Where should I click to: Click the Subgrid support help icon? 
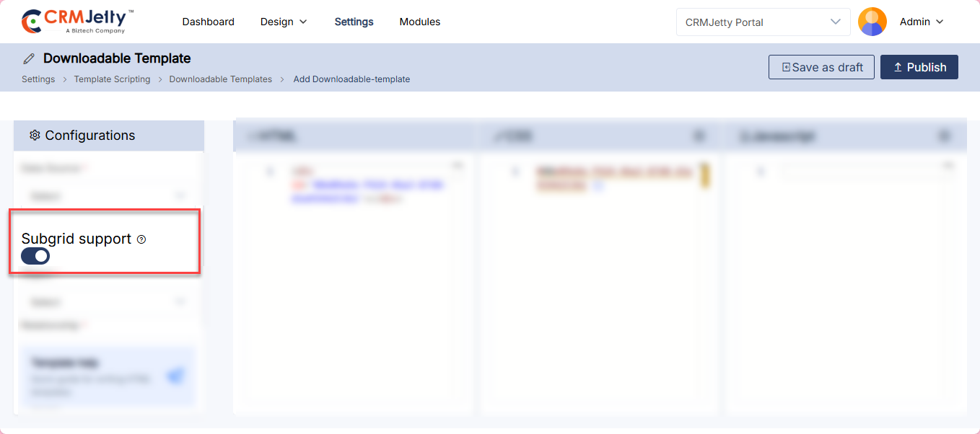141,239
